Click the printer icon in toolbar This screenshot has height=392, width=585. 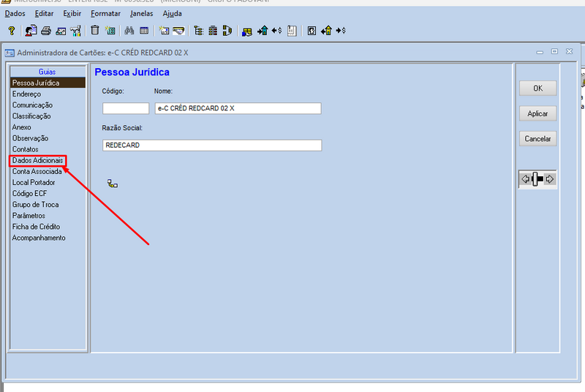[x=46, y=31]
